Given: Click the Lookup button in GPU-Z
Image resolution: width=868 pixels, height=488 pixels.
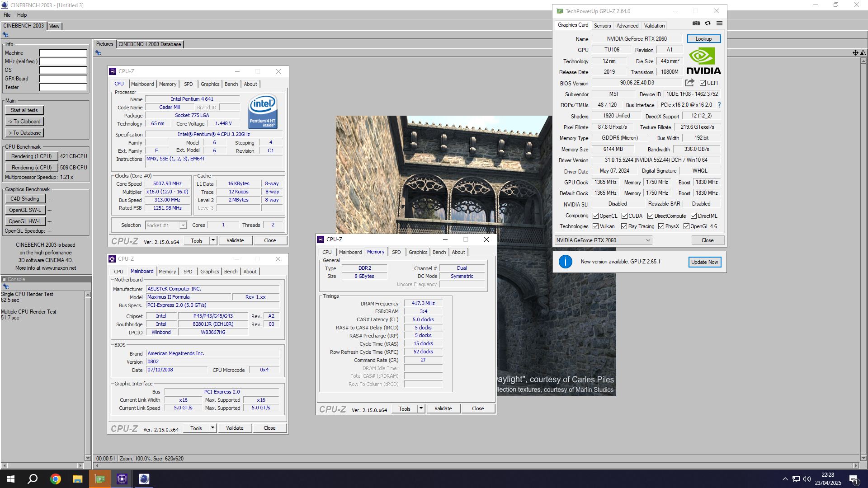Looking at the screenshot, I should coord(703,39).
